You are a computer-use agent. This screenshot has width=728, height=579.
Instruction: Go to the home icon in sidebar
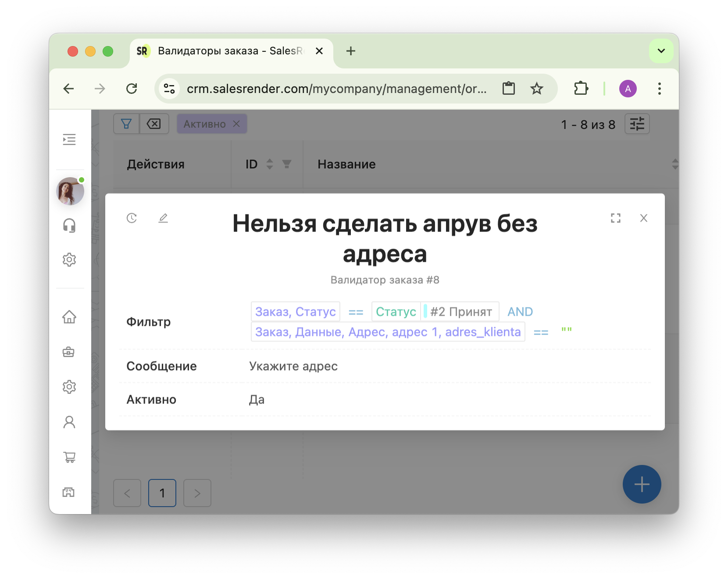69,317
